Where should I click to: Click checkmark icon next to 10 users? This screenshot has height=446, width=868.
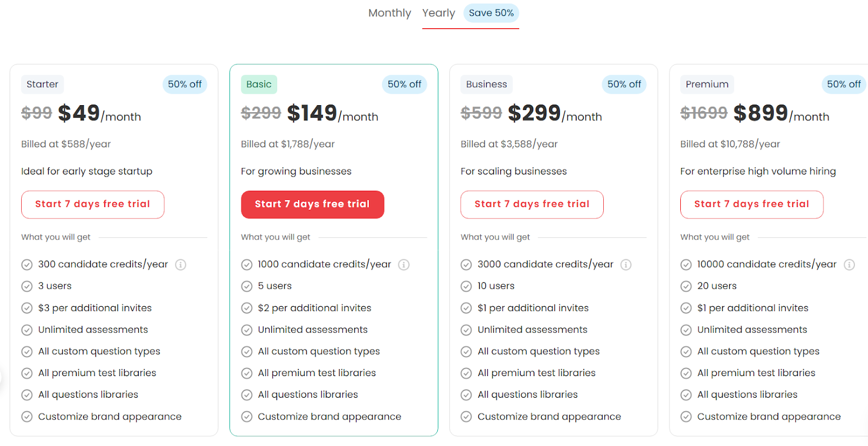click(466, 286)
